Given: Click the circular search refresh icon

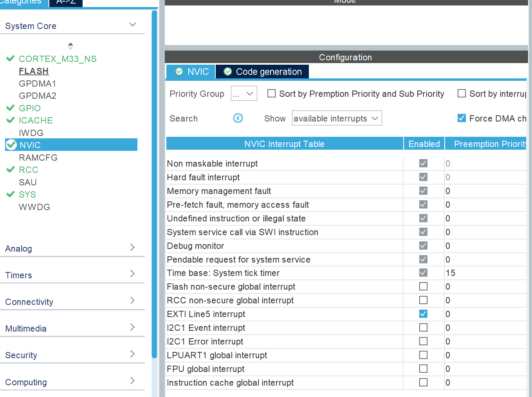Looking at the screenshot, I should 238,118.
